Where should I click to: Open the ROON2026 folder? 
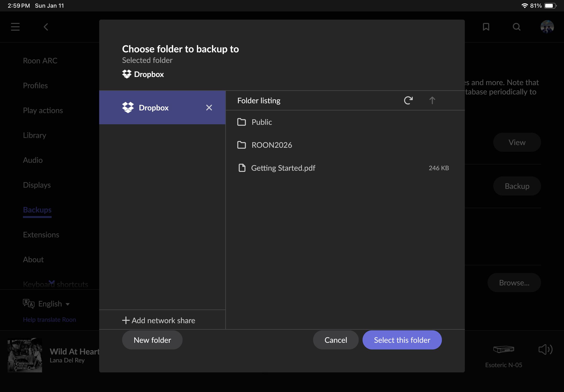[271, 145]
